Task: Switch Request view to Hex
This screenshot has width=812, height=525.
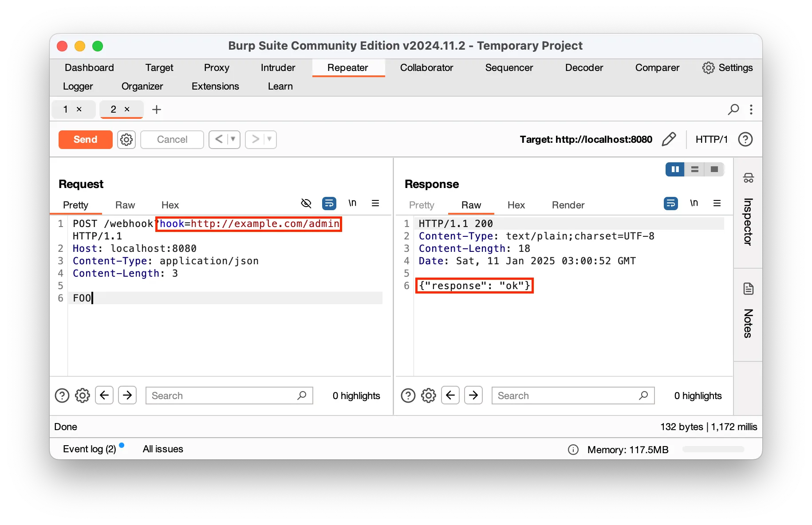Action: 170,205
